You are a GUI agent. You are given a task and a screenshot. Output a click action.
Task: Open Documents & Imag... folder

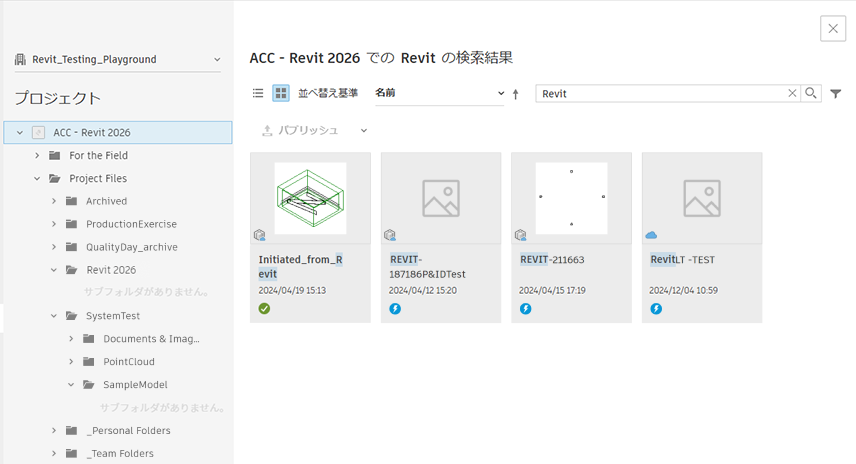151,339
